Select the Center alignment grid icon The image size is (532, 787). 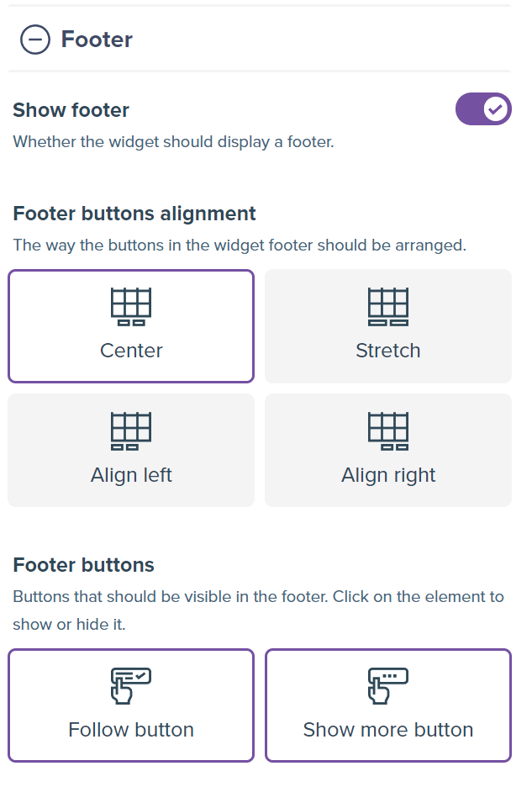coord(131,307)
